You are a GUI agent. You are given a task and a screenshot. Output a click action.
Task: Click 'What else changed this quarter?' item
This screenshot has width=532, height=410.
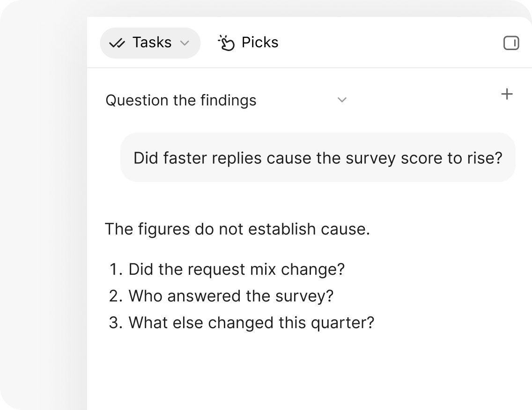251,322
